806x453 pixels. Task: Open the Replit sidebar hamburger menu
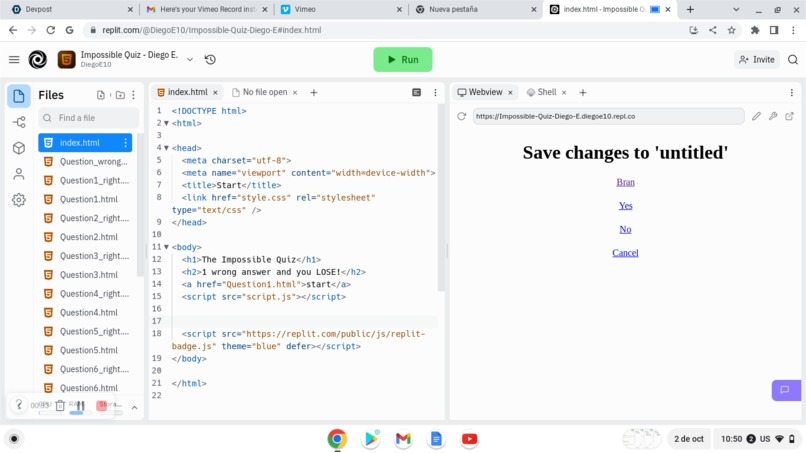click(14, 60)
